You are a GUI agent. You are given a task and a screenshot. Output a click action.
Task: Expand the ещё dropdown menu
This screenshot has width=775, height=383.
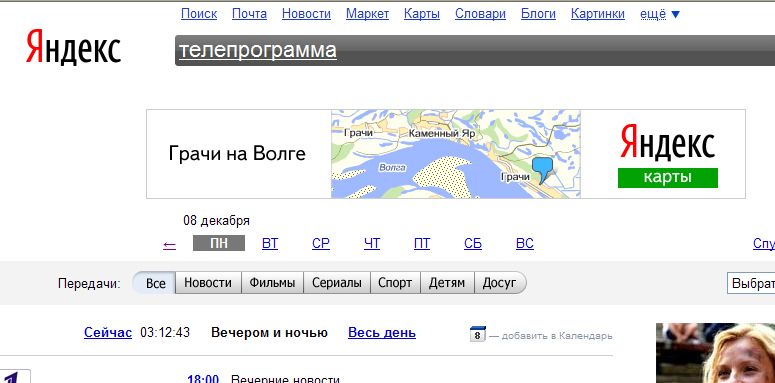[x=660, y=14]
